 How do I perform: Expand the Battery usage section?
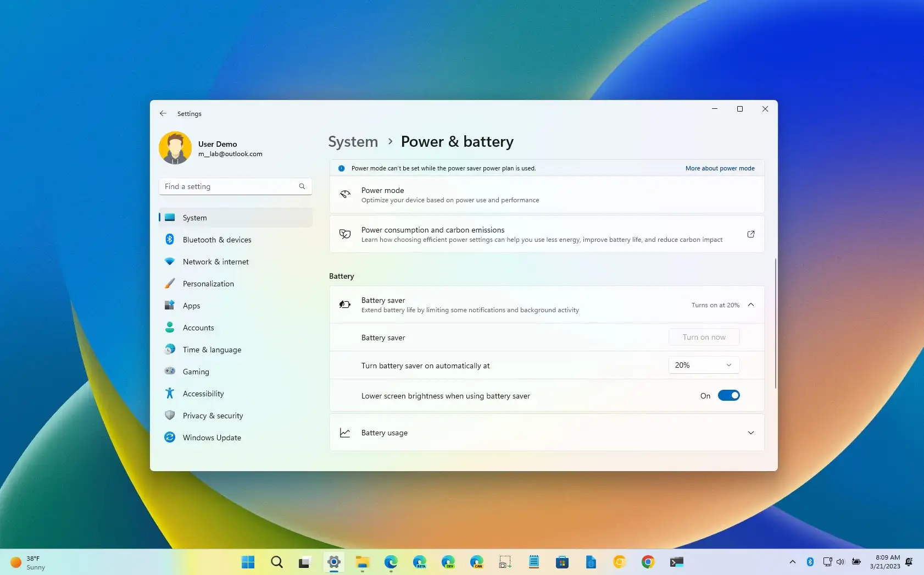(x=751, y=433)
